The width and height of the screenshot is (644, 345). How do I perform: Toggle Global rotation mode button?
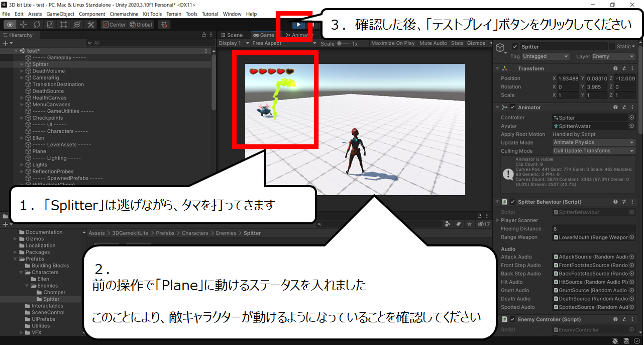point(141,25)
